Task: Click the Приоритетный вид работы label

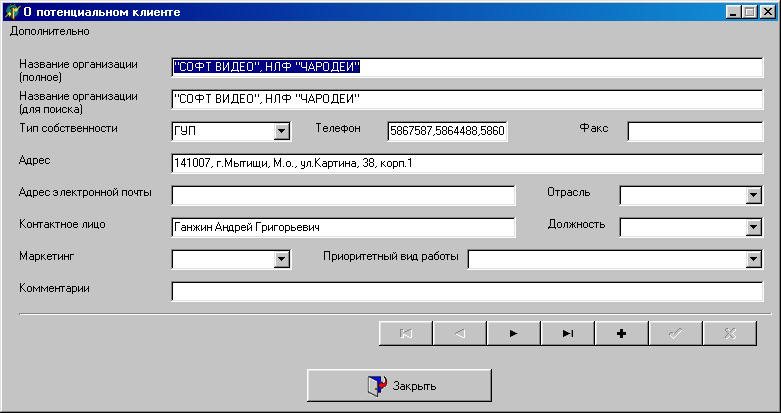Action: (391, 257)
